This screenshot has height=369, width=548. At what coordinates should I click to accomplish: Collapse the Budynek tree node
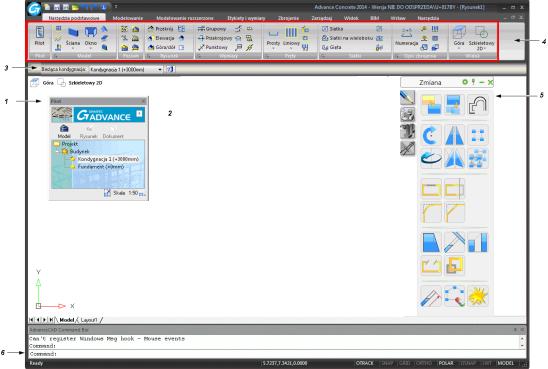point(57,152)
